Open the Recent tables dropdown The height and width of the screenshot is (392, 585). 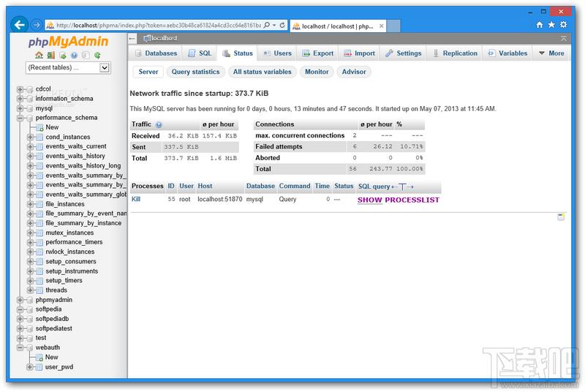(x=68, y=68)
